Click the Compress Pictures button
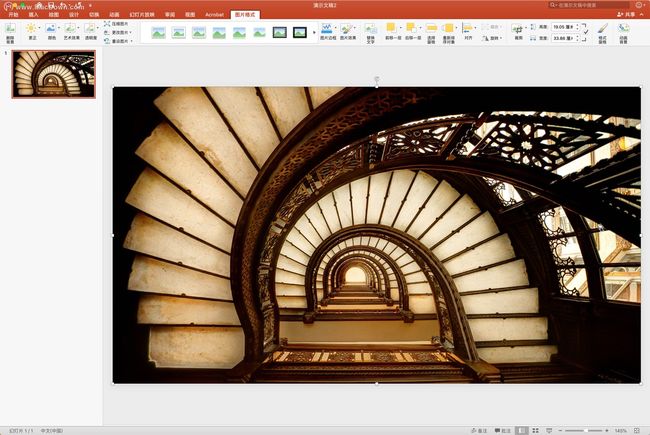Viewport: 650px width, 435px height. [116, 24]
